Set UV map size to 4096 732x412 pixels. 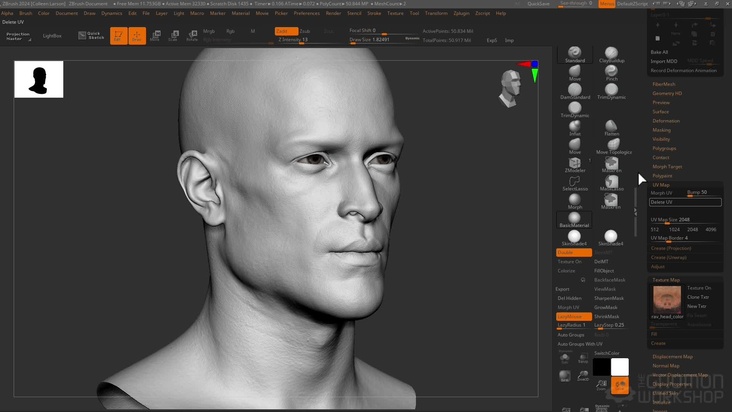[x=711, y=229]
